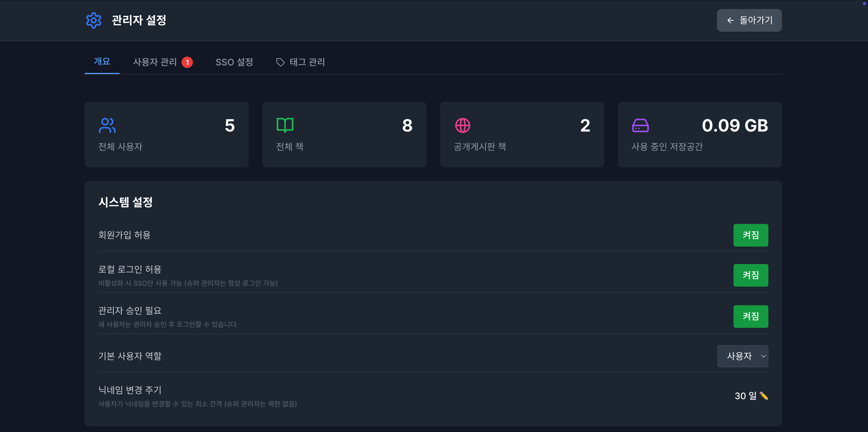The image size is (868, 432).
Task: Click the red notification badge on 사용자 관리
Action: coord(188,62)
